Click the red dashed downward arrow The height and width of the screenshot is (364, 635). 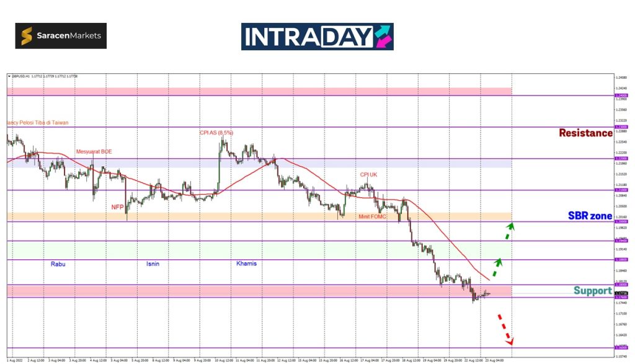tap(505, 329)
